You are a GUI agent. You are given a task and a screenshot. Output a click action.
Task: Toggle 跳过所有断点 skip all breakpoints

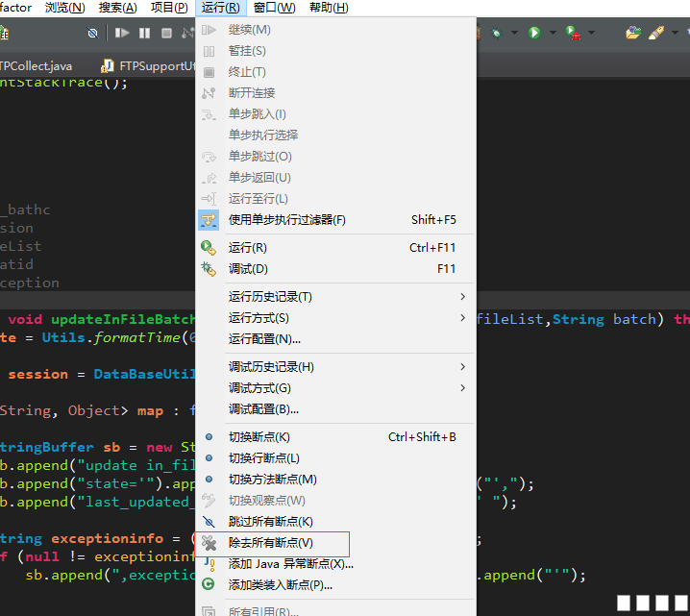pos(270,522)
